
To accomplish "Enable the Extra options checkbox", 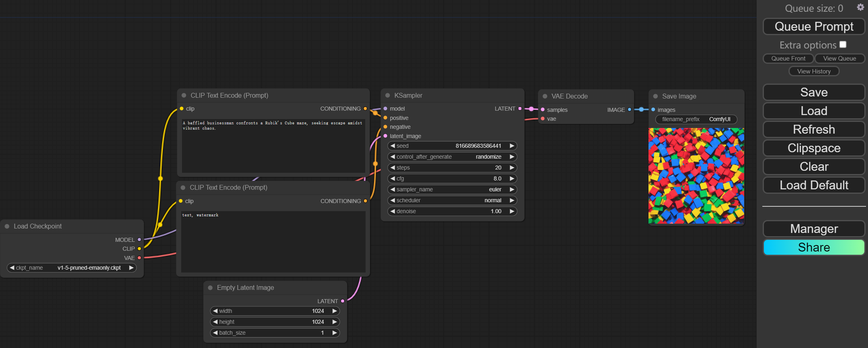I will click(843, 44).
